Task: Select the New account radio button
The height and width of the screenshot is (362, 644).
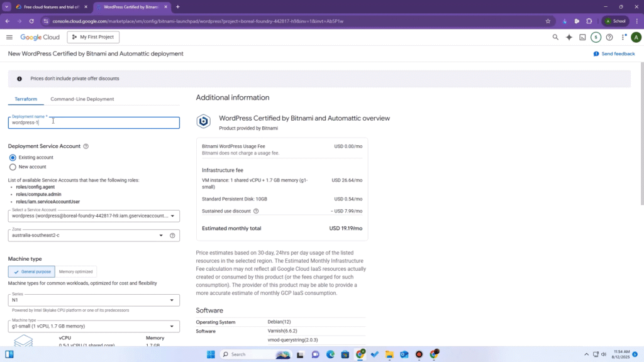Action: tap(13, 167)
